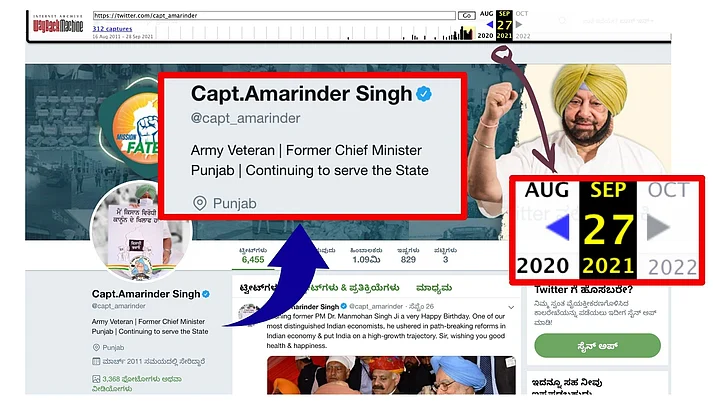Click the Wayback Machine URL field
Screen dimensions: 720x405
[x=274, y=16]
